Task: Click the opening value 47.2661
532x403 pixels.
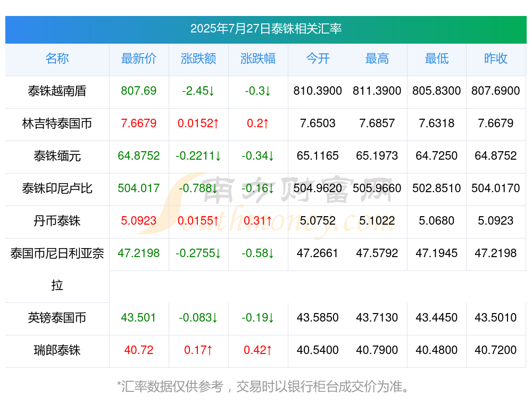Action: (318, 253)
